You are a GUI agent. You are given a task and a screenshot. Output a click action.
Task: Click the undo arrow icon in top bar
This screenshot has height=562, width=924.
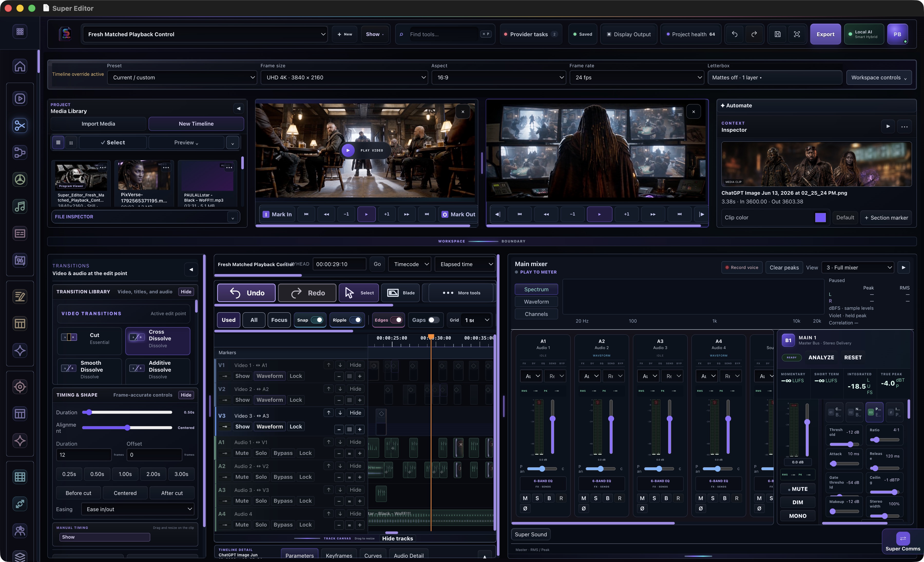point(735,34)
